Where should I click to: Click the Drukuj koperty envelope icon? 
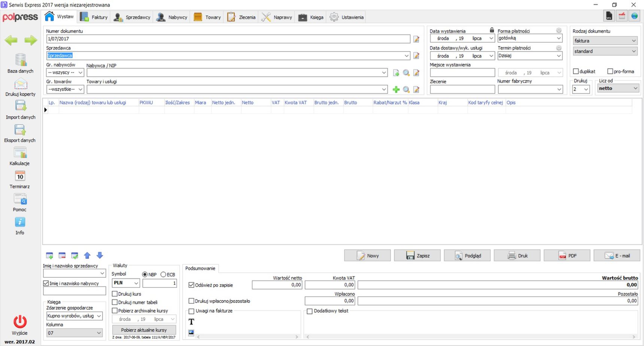pos(20,84)
